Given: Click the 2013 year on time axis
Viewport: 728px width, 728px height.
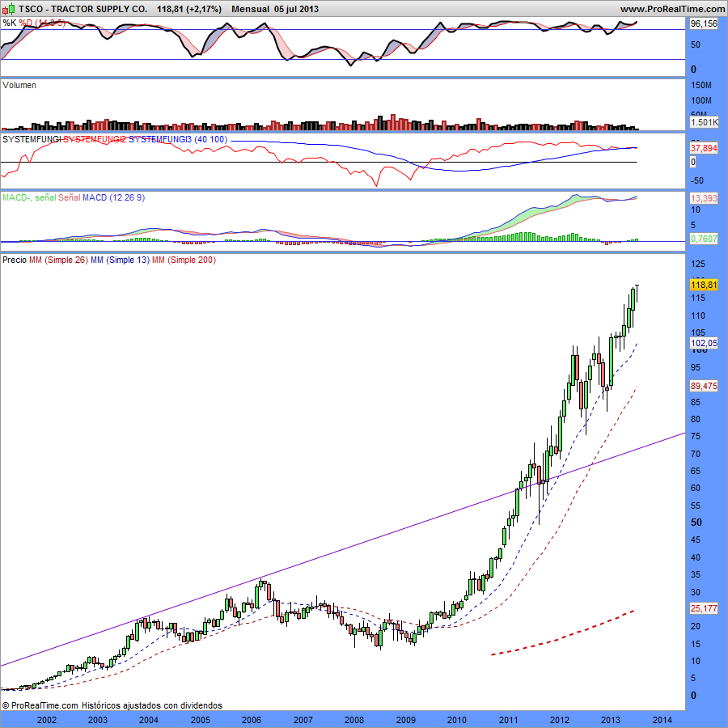Looking at the screenshot, I should tap(611, 720).
